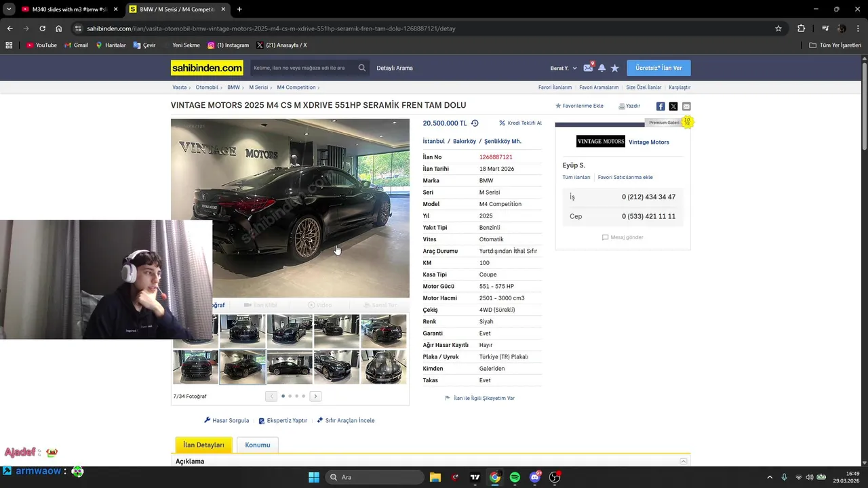Click M Serisi breadcrumb
The height and width of the screenshot is (488, 868).
(258, 87)
